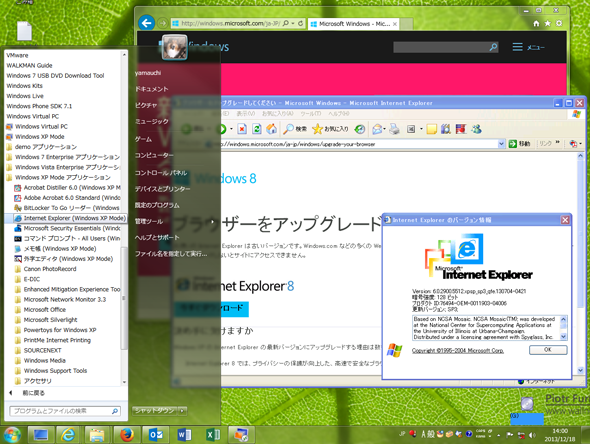This screenshot has height=444, width=590.
Task: Click the search magnifier on the Windows site header
Action: click(x=493, y=47)
